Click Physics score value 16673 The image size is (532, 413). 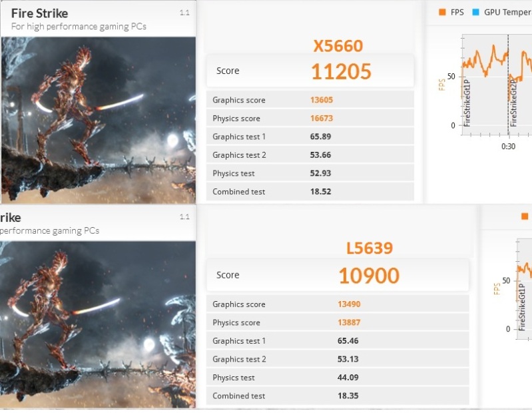click(x=322, y=118)
